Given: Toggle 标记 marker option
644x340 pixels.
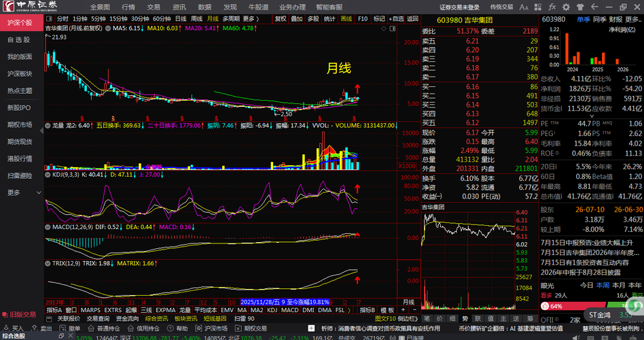Looking at the screenshot, I should pos(379,19).
